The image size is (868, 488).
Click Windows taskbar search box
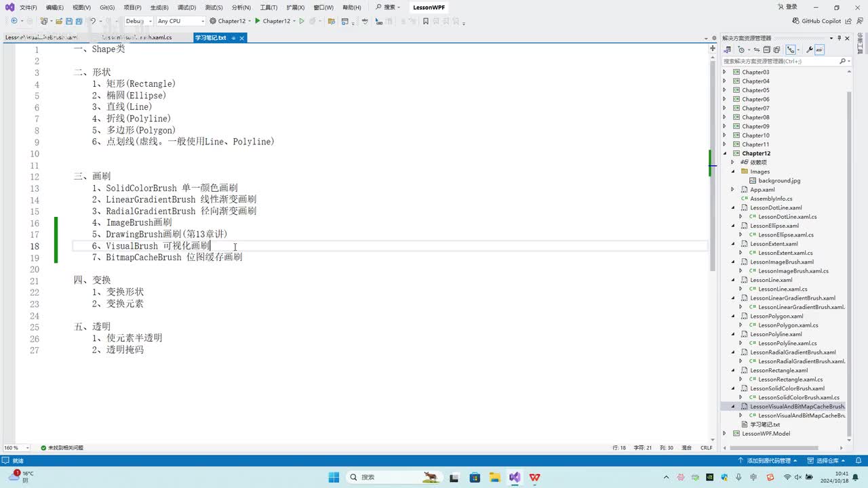[x=395, y=477]
